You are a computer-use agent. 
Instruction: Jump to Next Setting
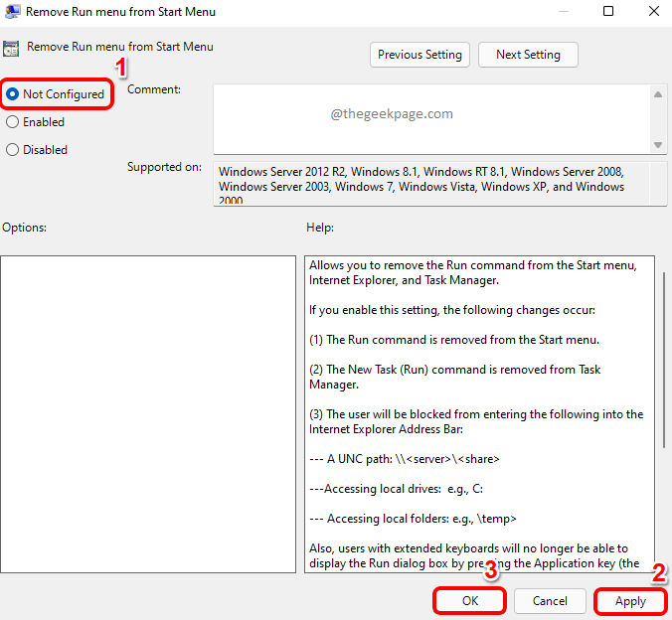528,55
